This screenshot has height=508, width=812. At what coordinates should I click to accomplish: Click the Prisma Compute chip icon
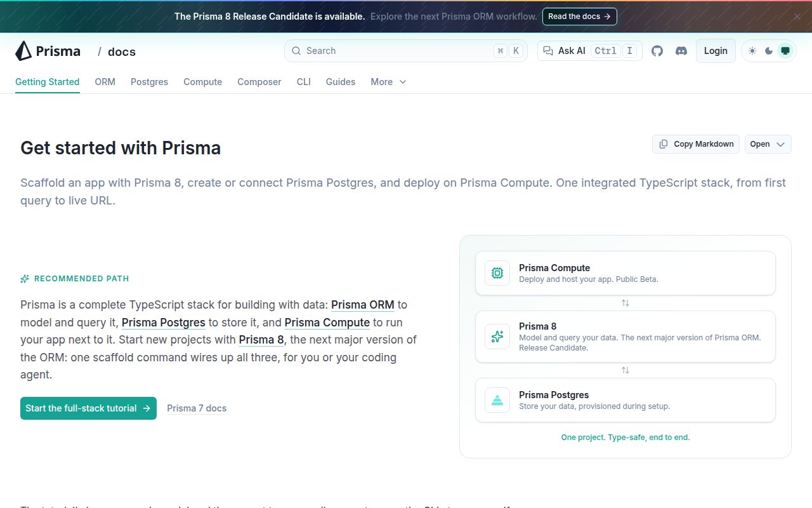pyautogui.click(x=497, y=273)
